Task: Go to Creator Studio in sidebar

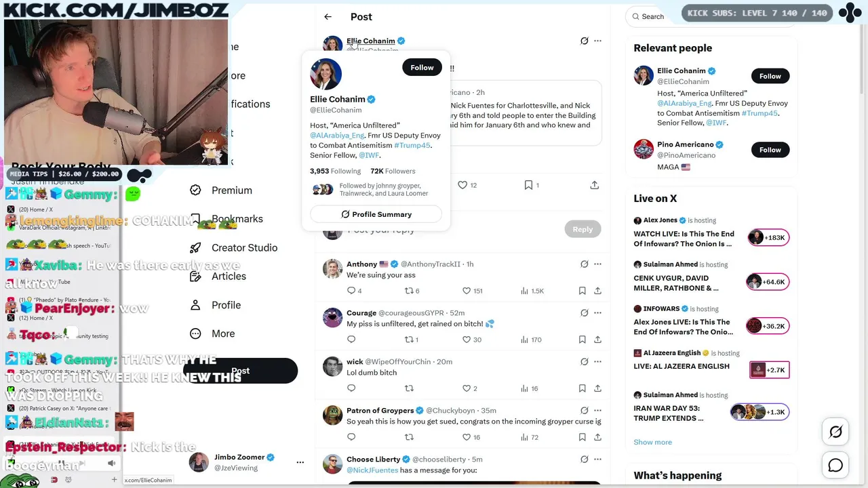Action: tap(234, 247)
